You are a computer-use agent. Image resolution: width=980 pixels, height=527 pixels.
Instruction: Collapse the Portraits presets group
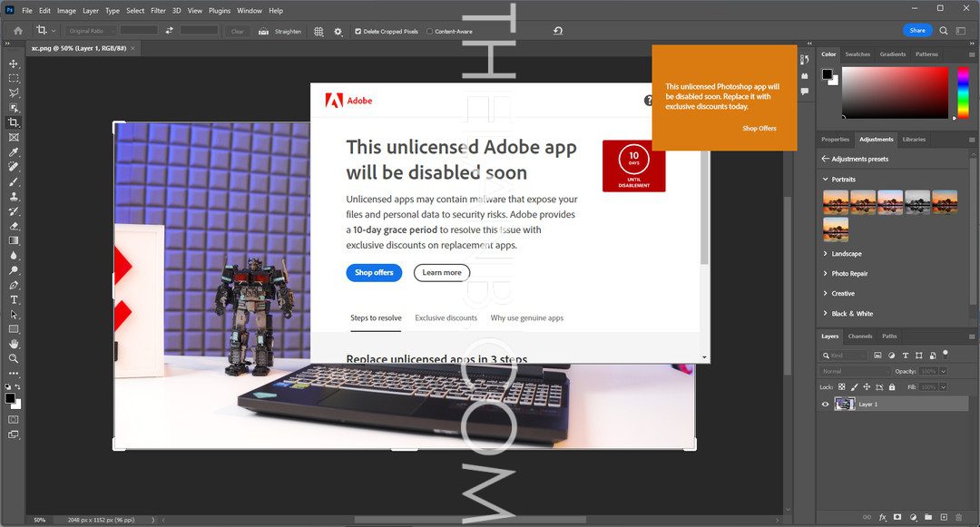pyautogui.click(x=825, y=180)
